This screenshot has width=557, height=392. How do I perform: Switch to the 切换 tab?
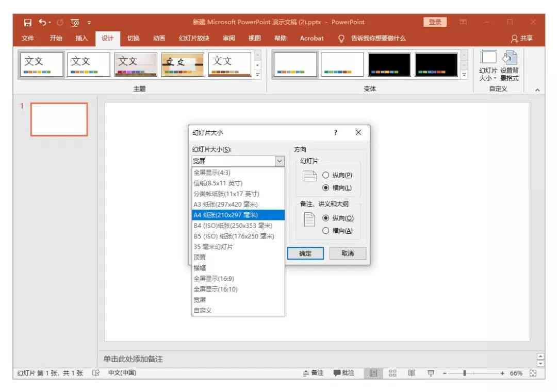coord(133,38)
